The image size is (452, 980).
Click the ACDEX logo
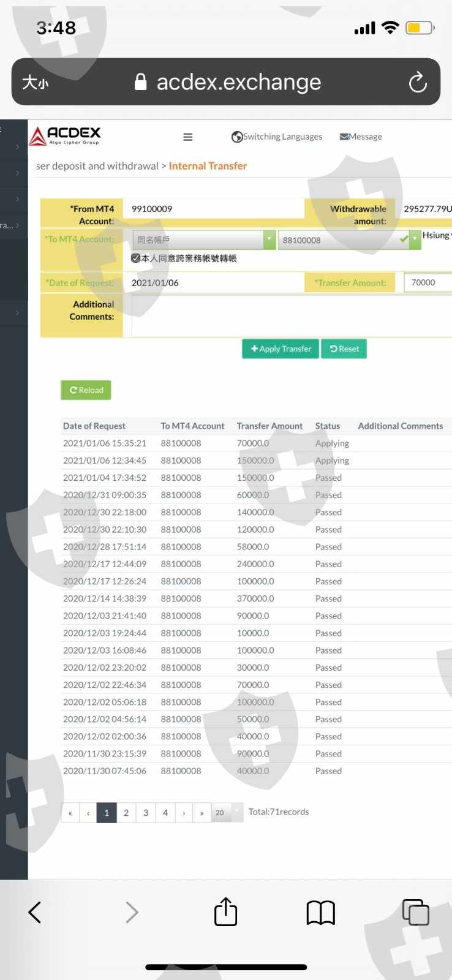66,135
